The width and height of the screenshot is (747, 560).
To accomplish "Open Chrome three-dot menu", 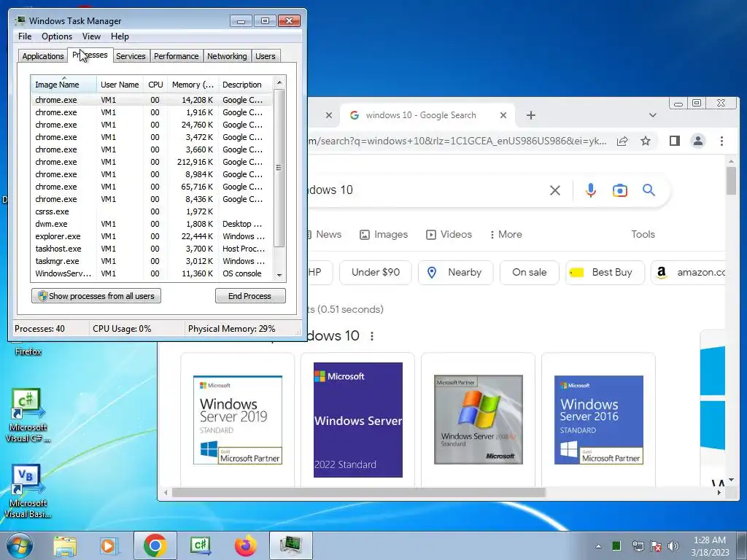I will [721, 141].
